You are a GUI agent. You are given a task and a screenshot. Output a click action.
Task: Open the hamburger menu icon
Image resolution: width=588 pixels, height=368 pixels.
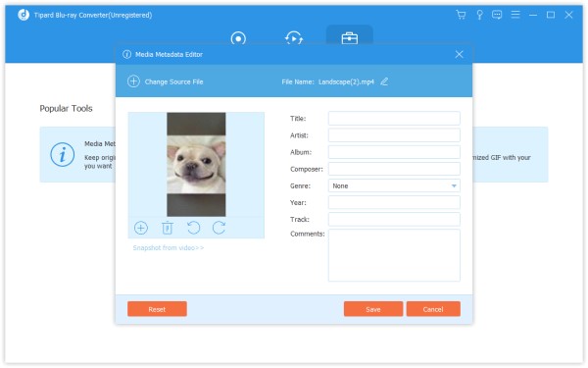coord(515,15)
